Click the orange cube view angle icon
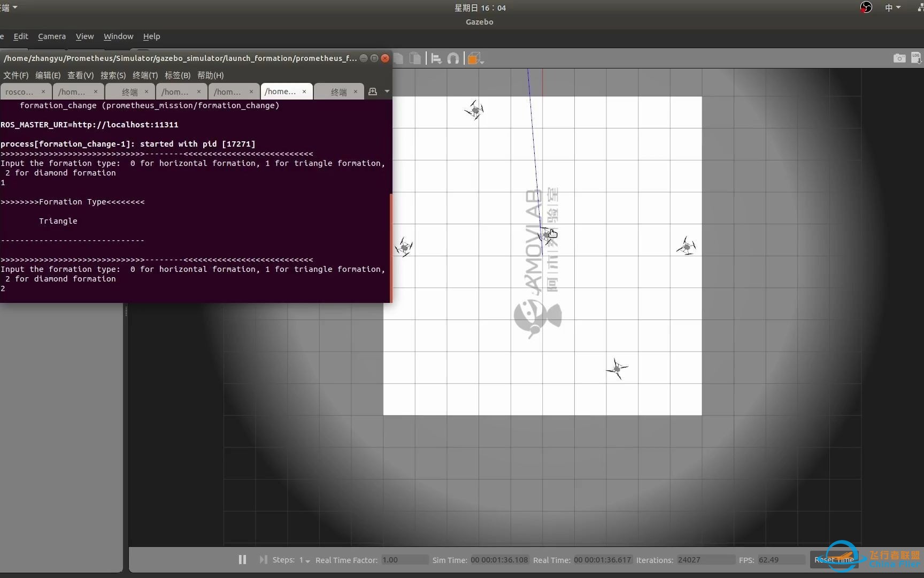The image size is (924, 578). point(473,58)
